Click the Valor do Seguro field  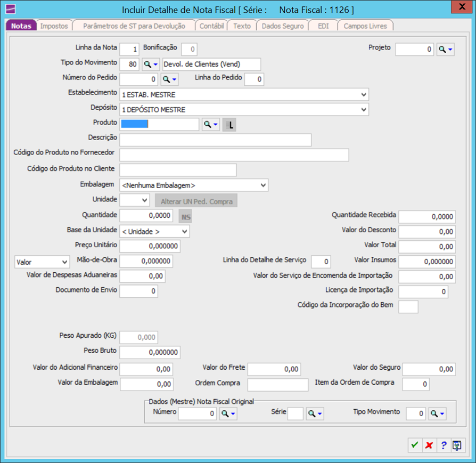429,369
